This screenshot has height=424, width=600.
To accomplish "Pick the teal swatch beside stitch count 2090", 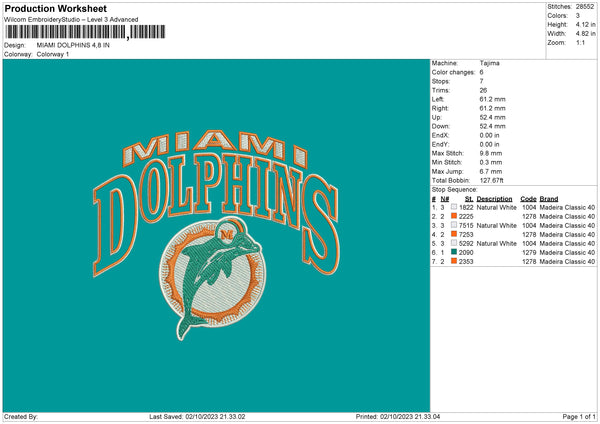I will (454, 252).
